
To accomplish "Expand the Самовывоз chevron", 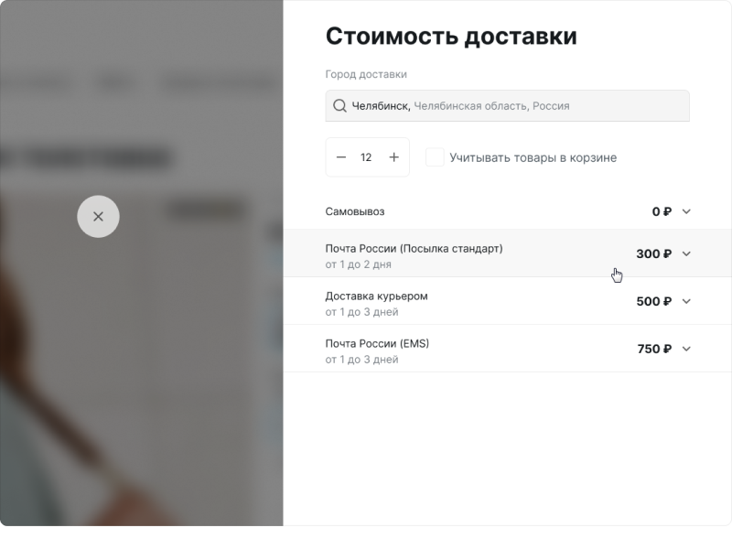I will point(687,211).
